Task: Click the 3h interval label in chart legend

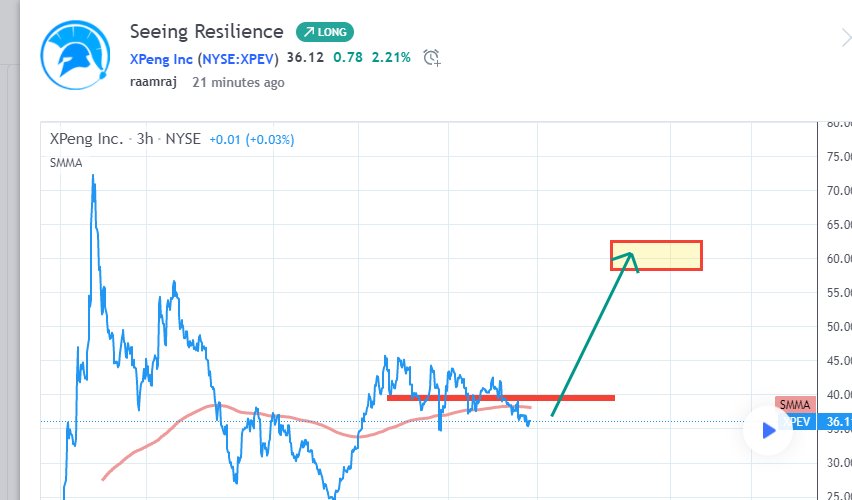Action: coord(145,139)
